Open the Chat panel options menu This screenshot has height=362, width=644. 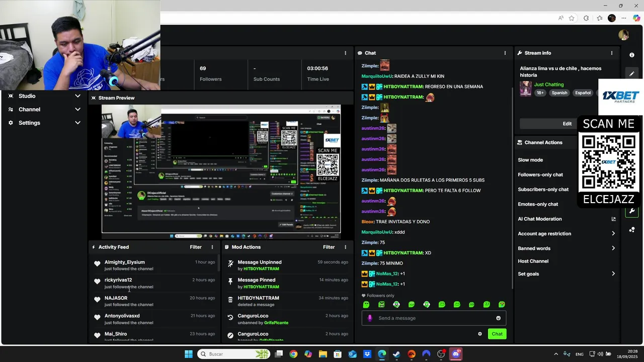pos(505,53)
